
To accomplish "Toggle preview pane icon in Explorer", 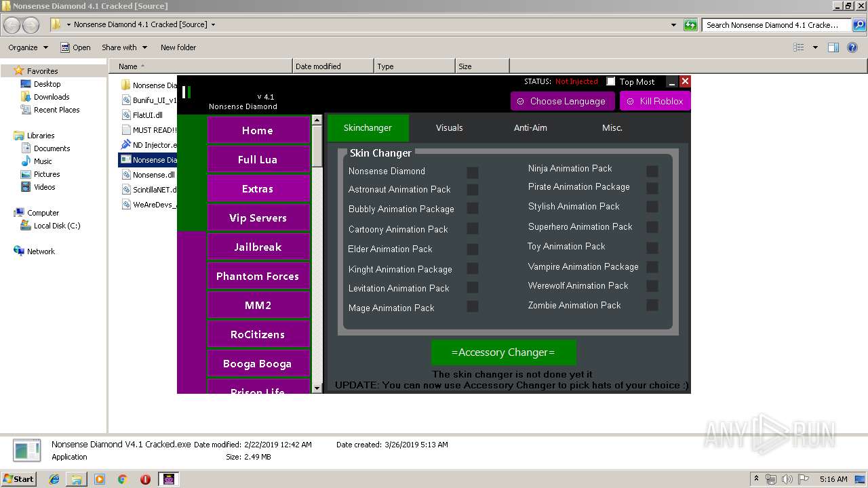I will 833,47.
